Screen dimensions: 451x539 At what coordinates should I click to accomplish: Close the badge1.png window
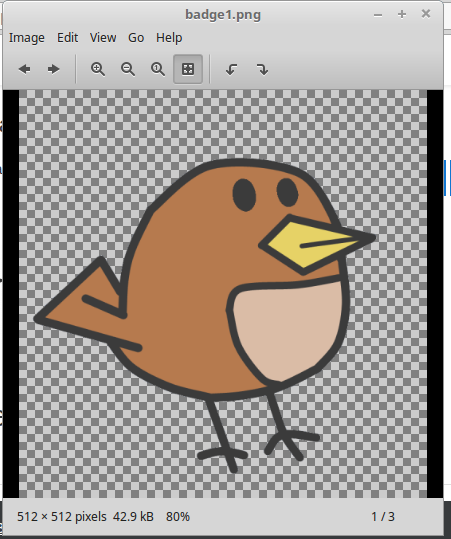[426, 14]
